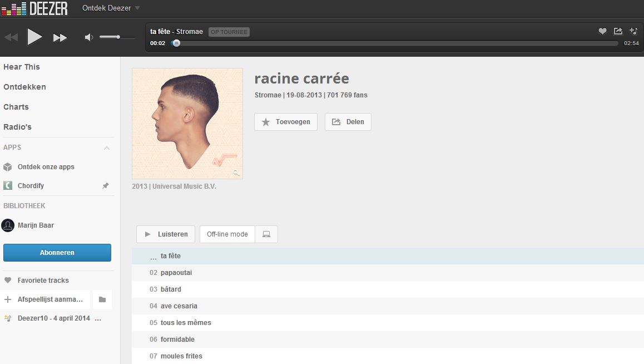Screen dimensions: 644x364
Task: Click the computer icon next to Off-line mode
Action: pyautogui.click(x=266, y=234)
